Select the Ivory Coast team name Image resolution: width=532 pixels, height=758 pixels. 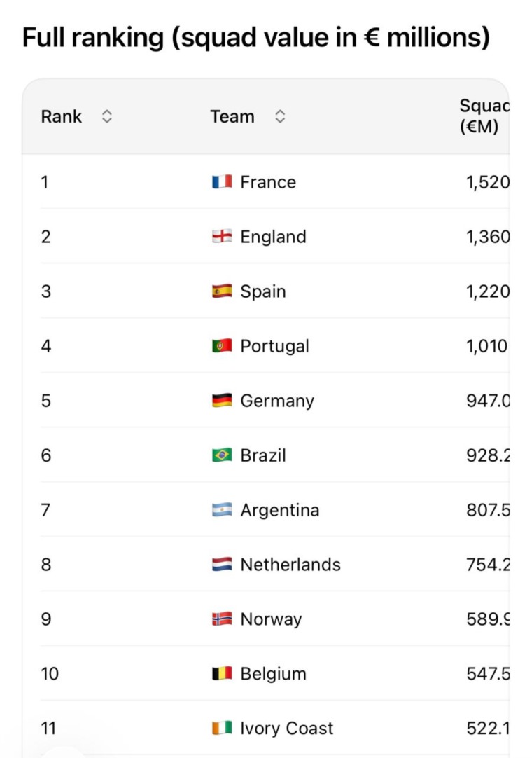point(287,728)
